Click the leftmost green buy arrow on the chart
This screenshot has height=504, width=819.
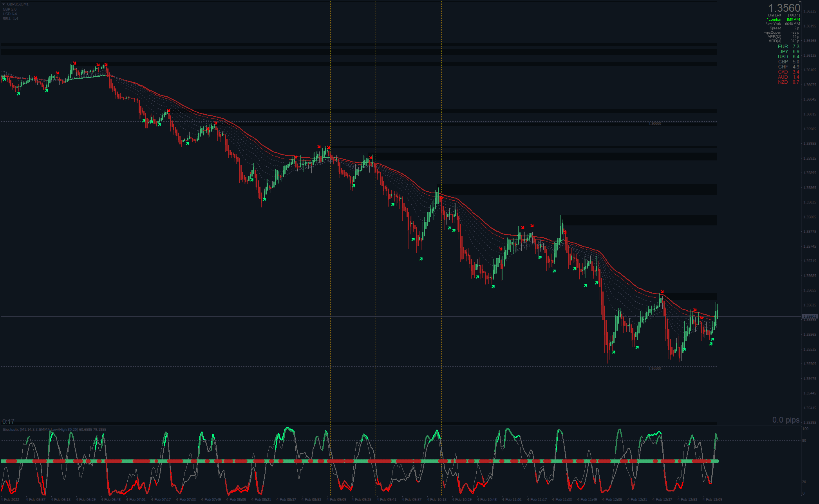4,79
